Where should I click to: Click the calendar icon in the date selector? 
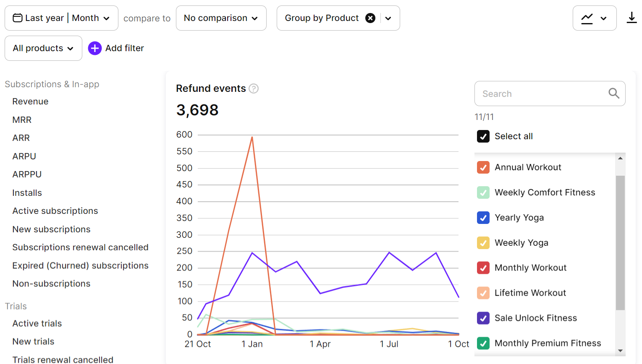17,18
